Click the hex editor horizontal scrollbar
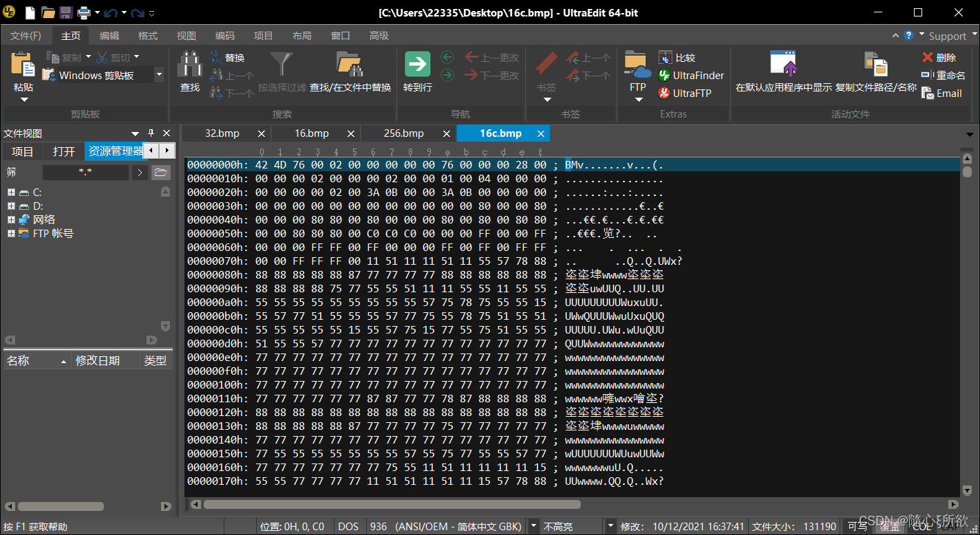 pos(575,505)
